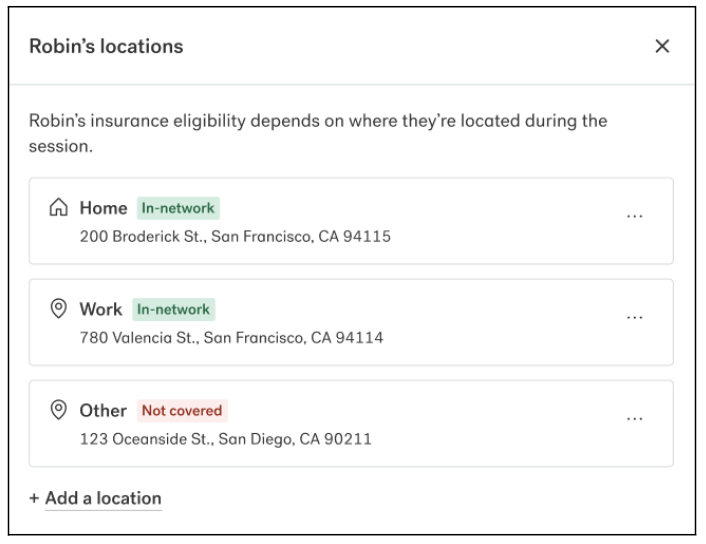Viewport: 706px width, 544px height.
Task: Close the Robin's locations dialog
Action: (662, 46)
